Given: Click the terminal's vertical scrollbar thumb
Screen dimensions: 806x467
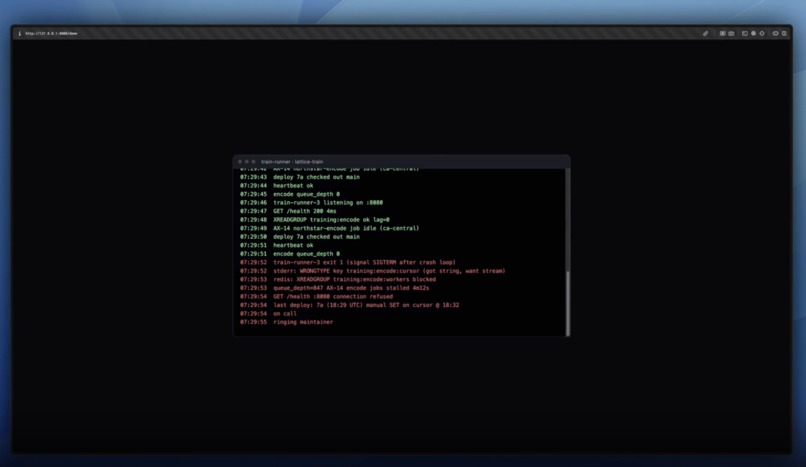Looking at the screenshot, I should [x=567, y=303].
